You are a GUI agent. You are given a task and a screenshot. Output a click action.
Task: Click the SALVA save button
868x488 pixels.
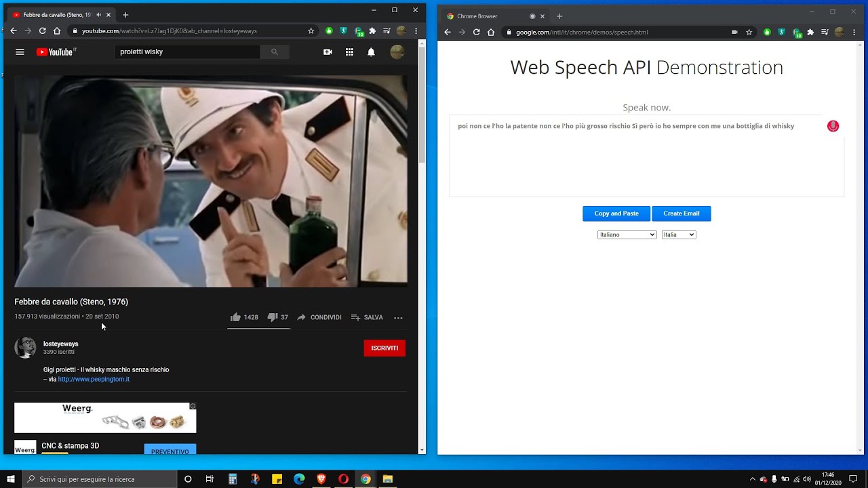[x=367, y=317]
